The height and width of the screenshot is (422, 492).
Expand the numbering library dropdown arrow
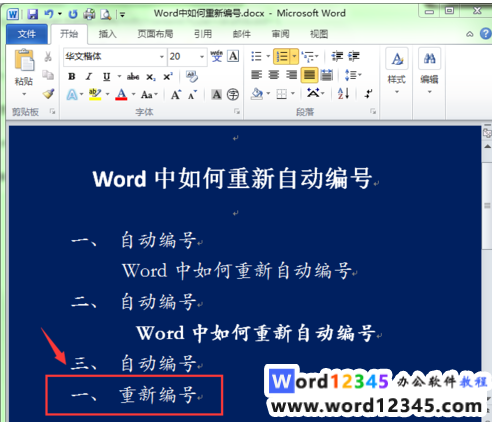[294, 56]
